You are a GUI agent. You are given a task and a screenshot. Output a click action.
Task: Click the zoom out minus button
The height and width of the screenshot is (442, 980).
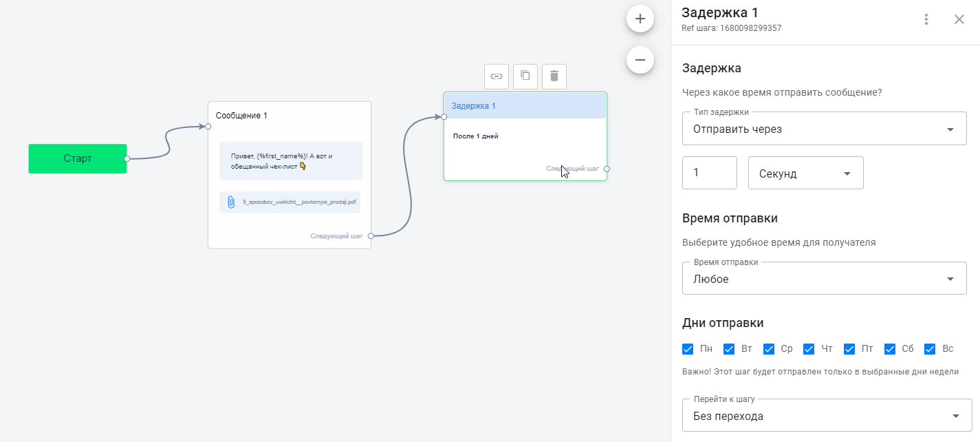[640, 60]
